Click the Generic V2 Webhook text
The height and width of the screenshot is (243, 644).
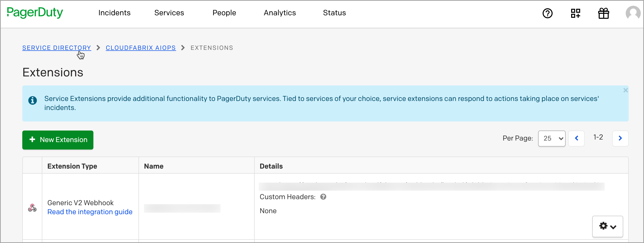[80, 203]
